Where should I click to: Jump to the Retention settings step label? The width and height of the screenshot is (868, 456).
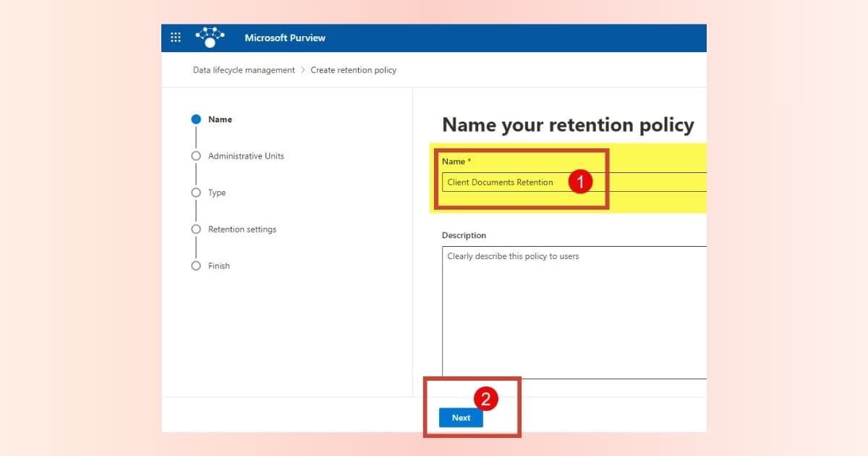click(242, 229)
